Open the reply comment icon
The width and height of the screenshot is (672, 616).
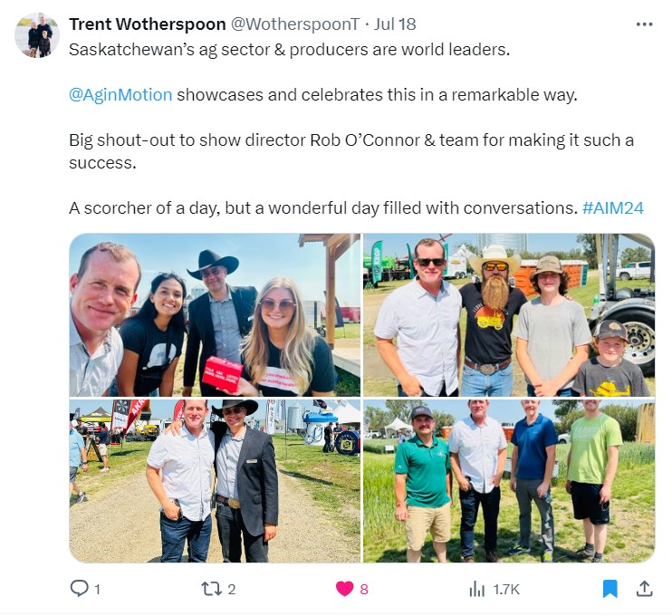80,589
